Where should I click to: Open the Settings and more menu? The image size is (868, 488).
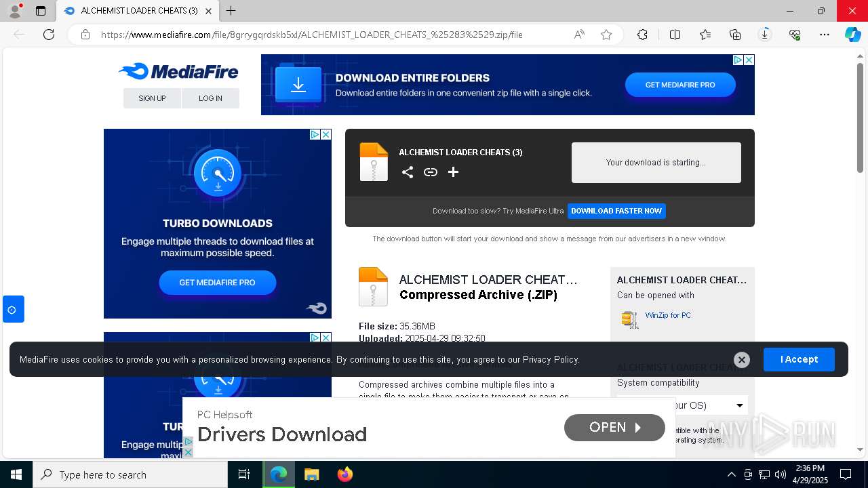click(x=825, y=35)
